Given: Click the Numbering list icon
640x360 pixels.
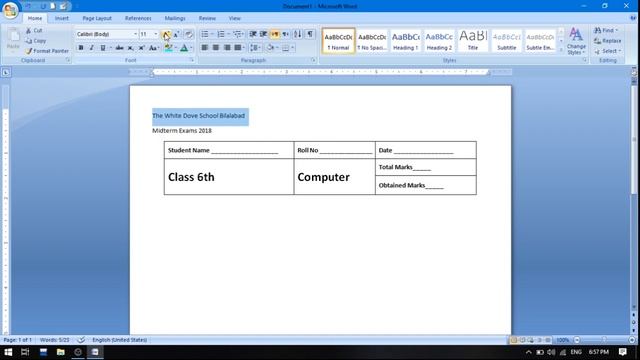Looking at the screenshot, I should click(221, 34).
